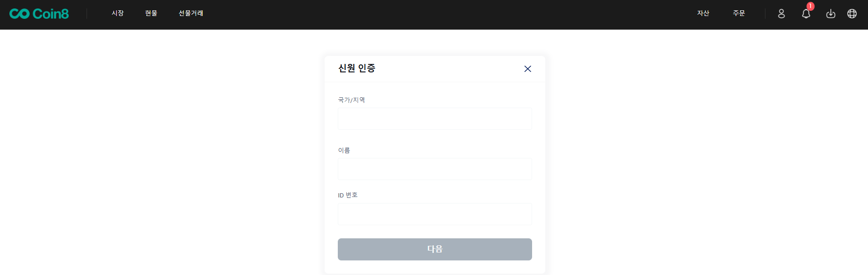Screen dimensions: 868x275
Task: Click into the ID 번호 input field
Action: click(435, 214)
